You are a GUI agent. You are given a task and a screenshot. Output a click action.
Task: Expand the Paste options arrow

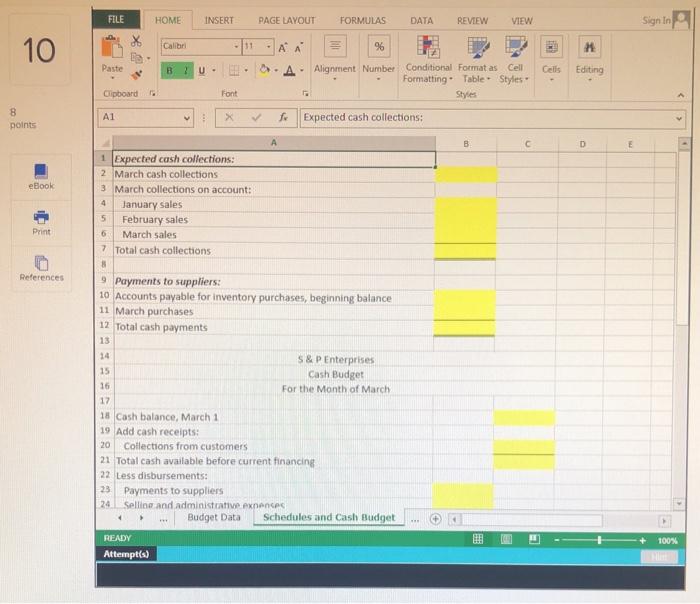112,78
